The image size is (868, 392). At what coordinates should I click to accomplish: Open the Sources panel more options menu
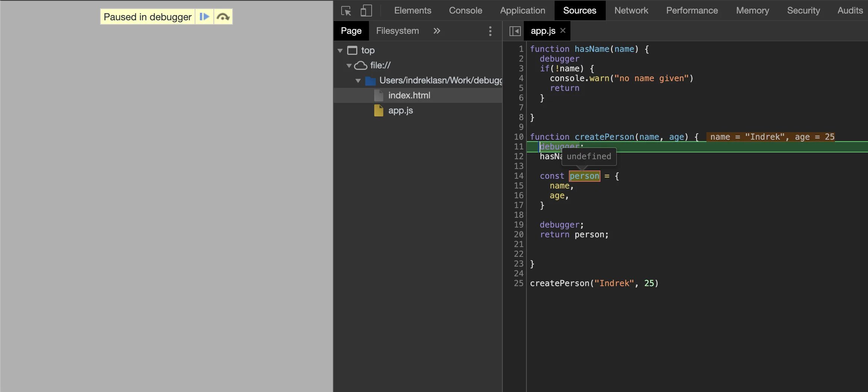(x=490, y=31)
